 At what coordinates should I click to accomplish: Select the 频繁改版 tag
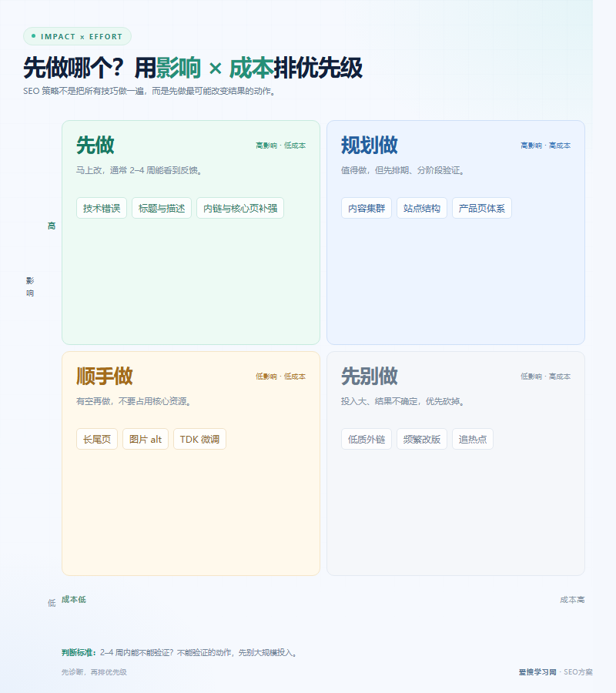pyautogui.click(x=422, y=439)
